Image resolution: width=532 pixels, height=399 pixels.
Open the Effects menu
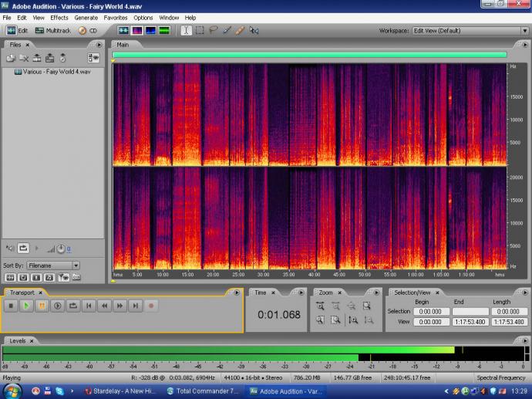[59, 18]
